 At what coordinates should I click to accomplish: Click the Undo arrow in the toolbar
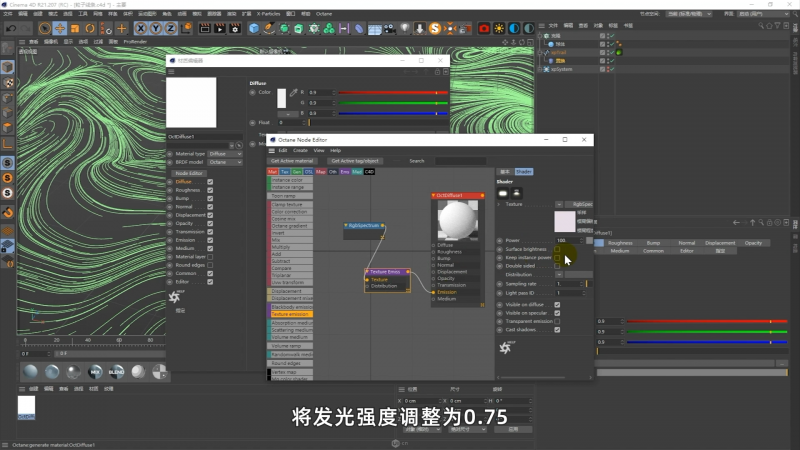point(10,29)
